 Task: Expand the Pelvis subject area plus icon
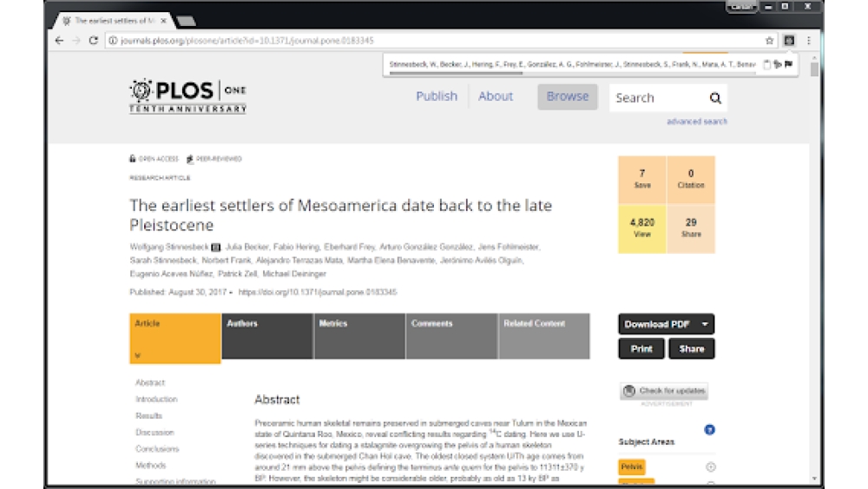tap(711, 467)
